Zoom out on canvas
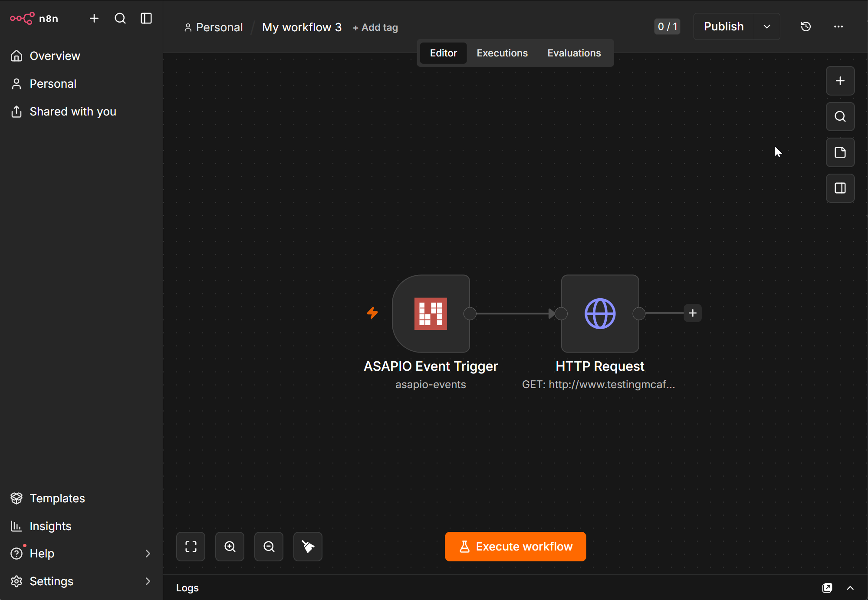This screenshot has height=600, width=868. 269,547
